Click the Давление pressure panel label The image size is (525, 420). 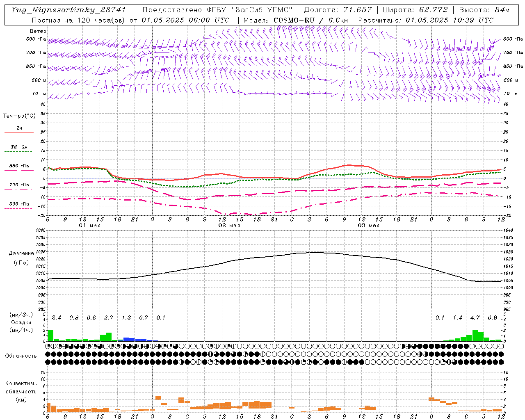click(x=21, y=253)
